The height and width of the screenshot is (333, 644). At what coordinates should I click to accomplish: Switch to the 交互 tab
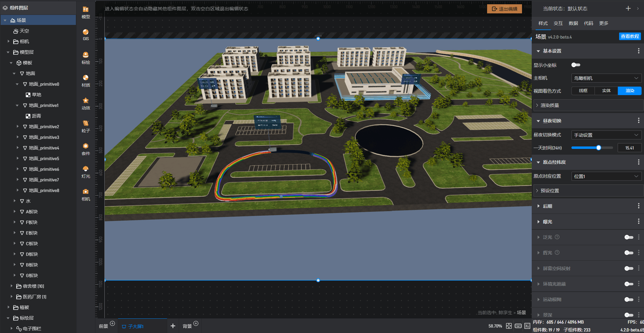click(x=558, y=23)
